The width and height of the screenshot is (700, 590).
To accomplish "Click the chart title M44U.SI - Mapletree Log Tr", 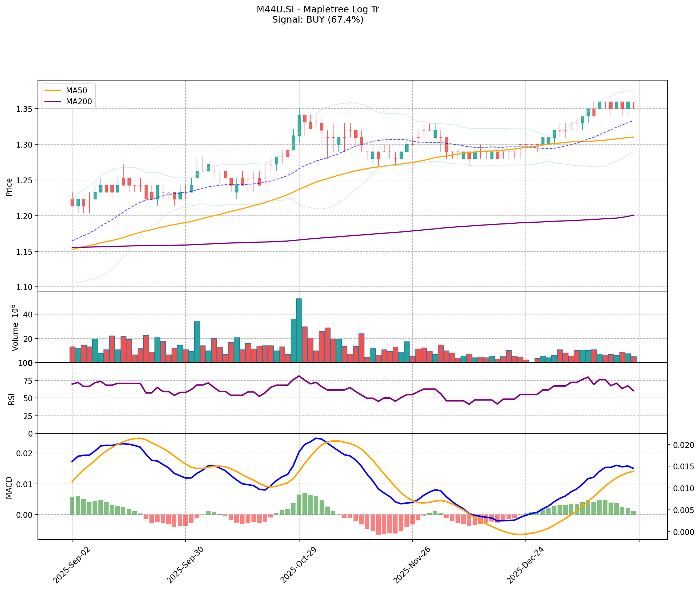I will point(318,9).
